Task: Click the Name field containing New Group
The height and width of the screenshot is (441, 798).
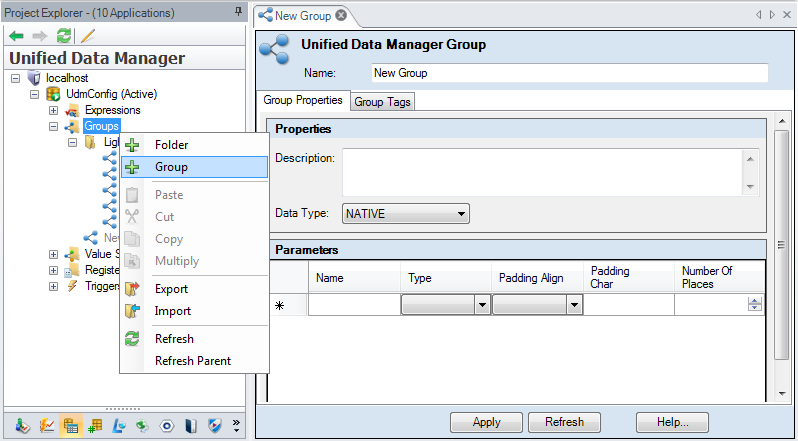Action: (569, 73)
